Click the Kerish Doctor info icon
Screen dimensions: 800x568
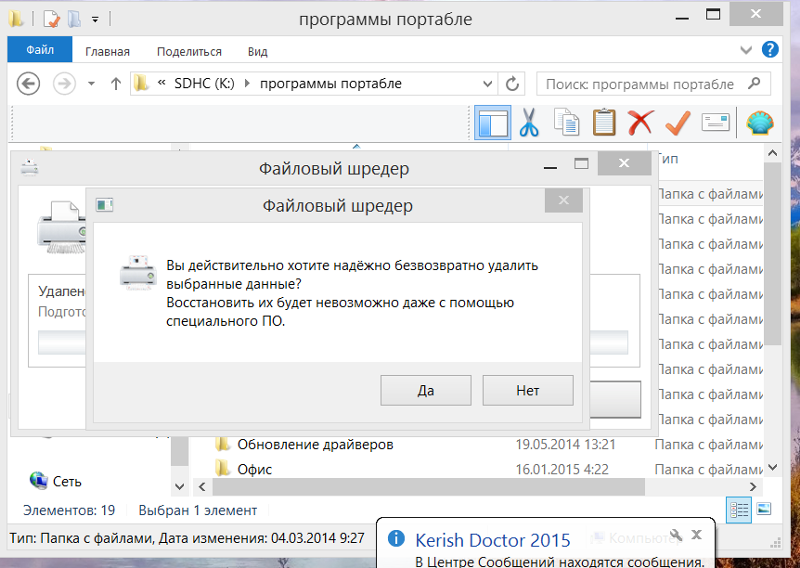[x=396, y=538]
